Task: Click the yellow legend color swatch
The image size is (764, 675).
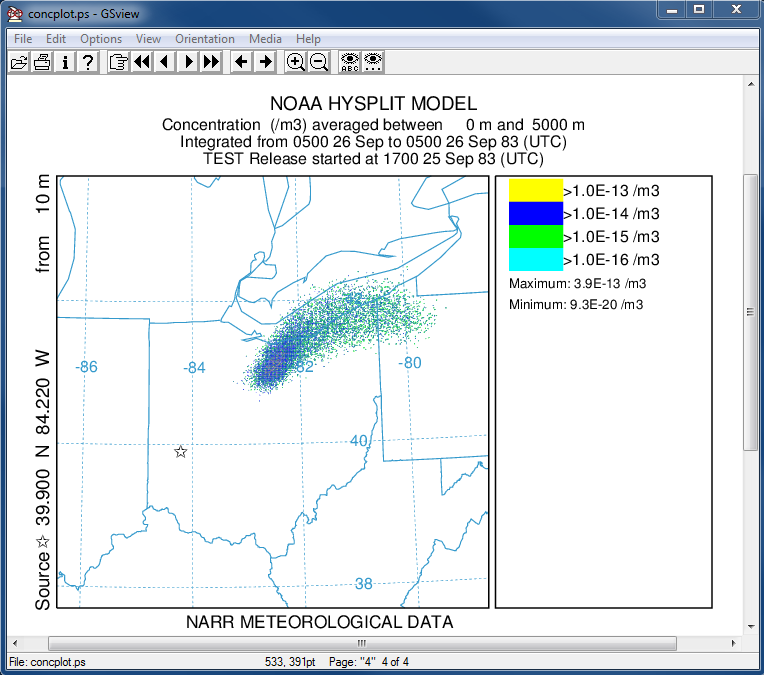Action: pos(536,190)
